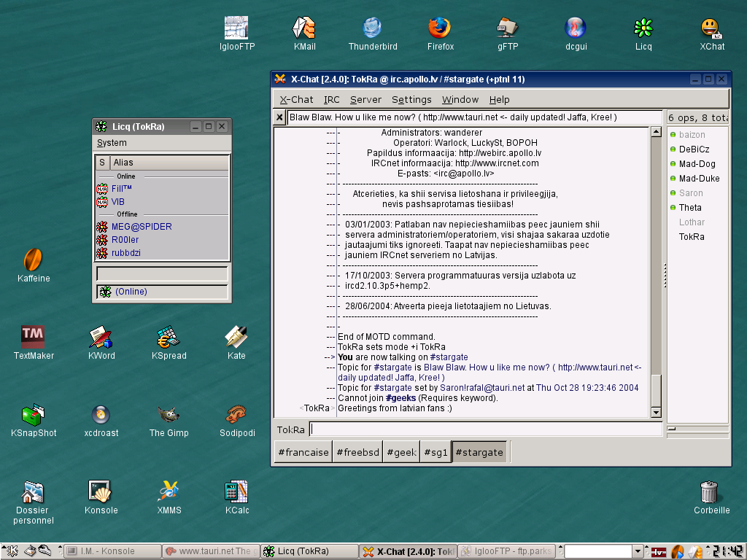Switch to the #francaise channel tab

(x=303, y=452)
